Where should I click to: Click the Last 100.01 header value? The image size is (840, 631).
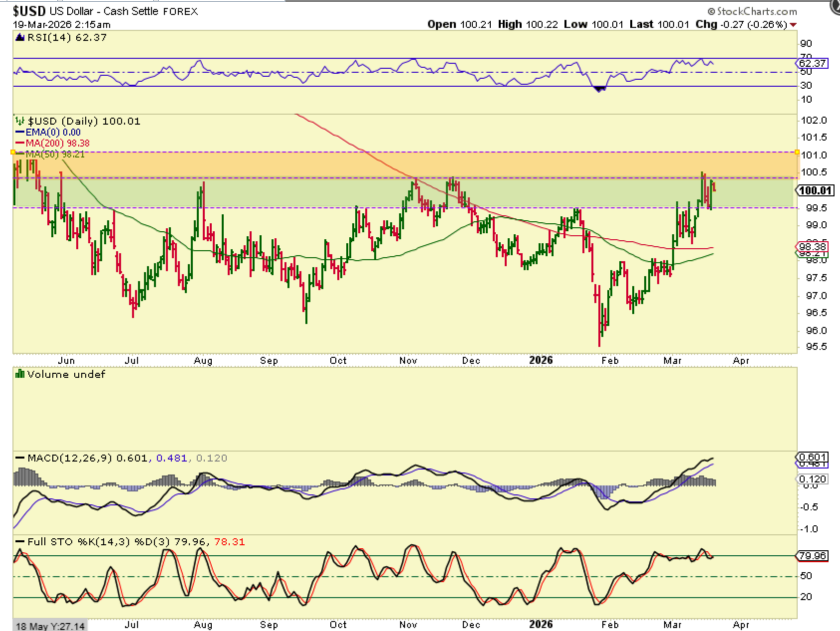point(659,24)
